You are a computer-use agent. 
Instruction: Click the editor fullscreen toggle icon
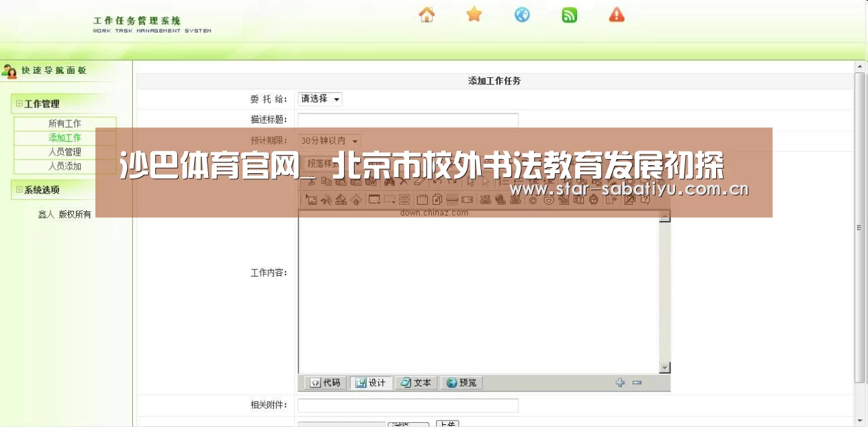630,199
